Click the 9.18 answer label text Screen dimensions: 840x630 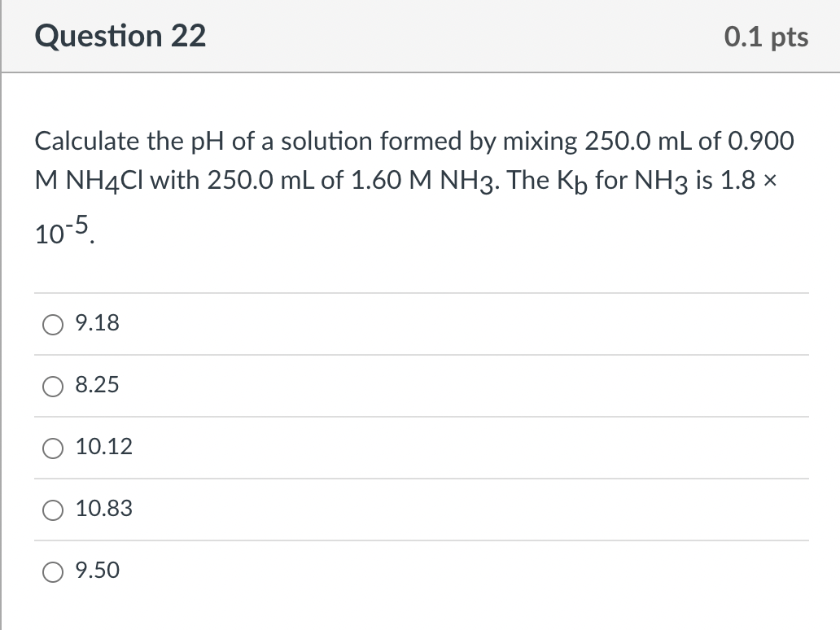[97, 323]
